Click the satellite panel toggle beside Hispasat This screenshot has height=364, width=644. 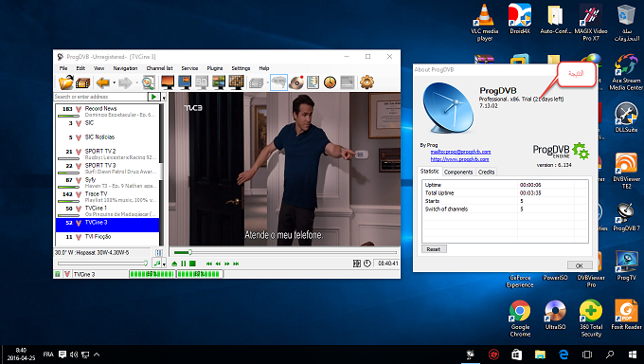pos(159,252)
